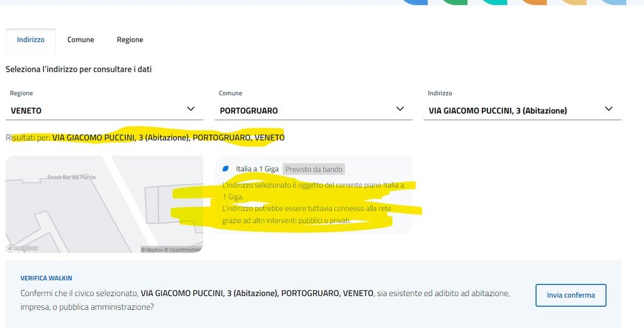The image size is (644, 328).
Task: Click the Previsto da bando status badge
Action: click(x=314, y=169)
